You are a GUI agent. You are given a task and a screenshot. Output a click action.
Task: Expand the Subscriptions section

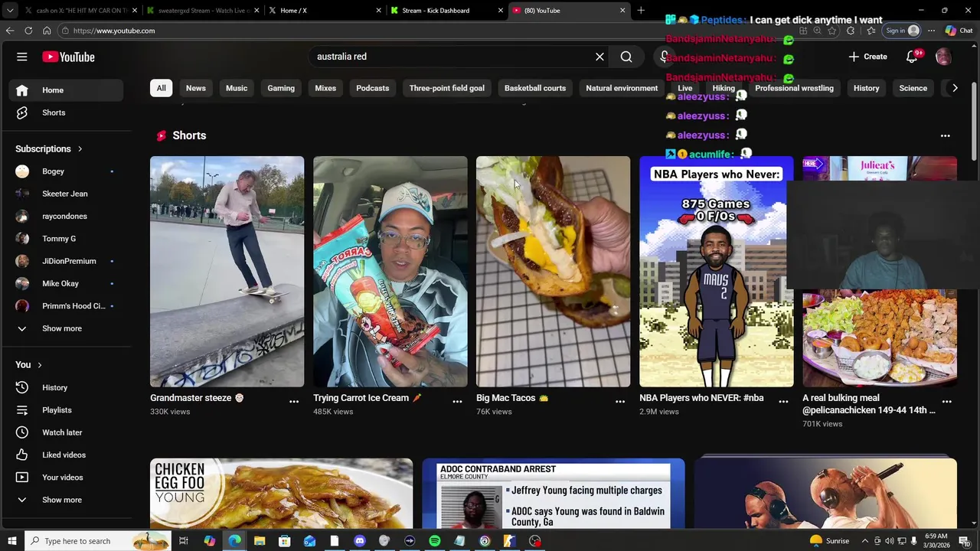click(x=49, y=148)
